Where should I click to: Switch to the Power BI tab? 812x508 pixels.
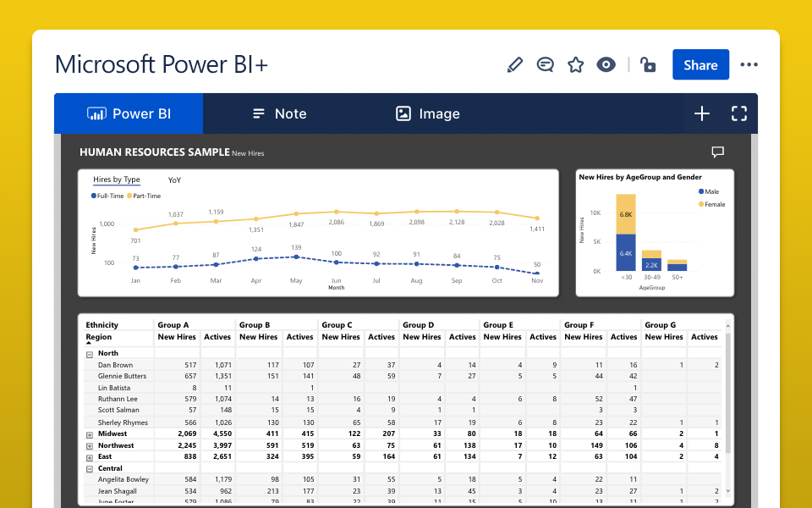pos(129,113)
